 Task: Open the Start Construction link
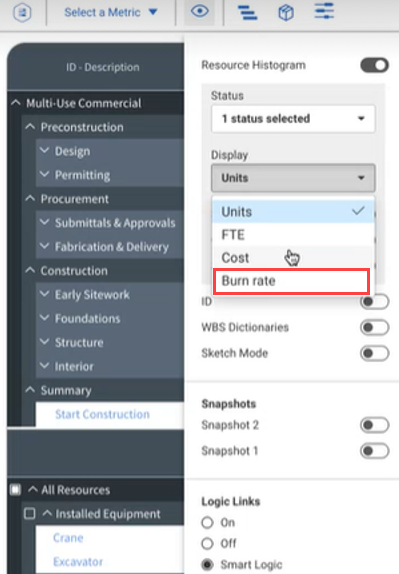pos(102,414)
